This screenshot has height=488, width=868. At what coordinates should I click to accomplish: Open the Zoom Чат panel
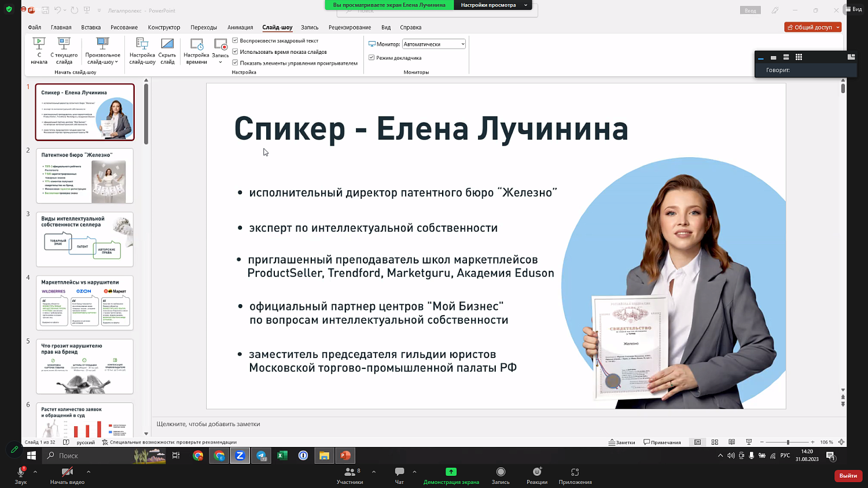pyautogui.click(x=399, y=476)
